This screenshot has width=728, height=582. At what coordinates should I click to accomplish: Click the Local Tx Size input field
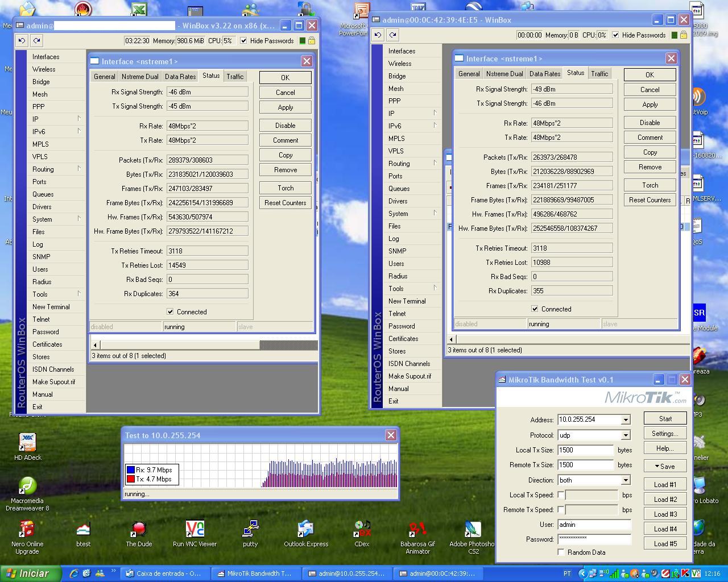coord(585,450)
